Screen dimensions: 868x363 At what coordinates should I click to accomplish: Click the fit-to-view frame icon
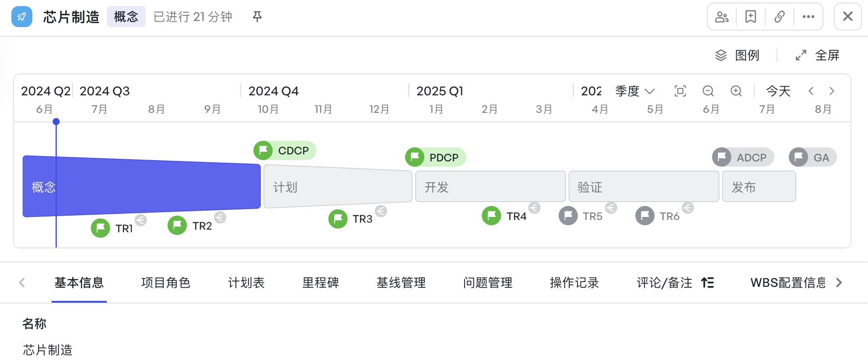pos(680,91)
